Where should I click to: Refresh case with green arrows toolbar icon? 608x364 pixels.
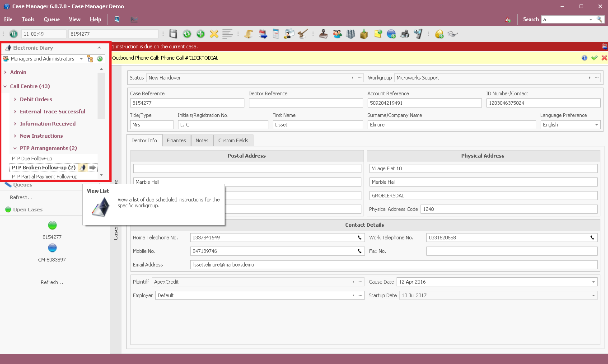pos(187,34)
